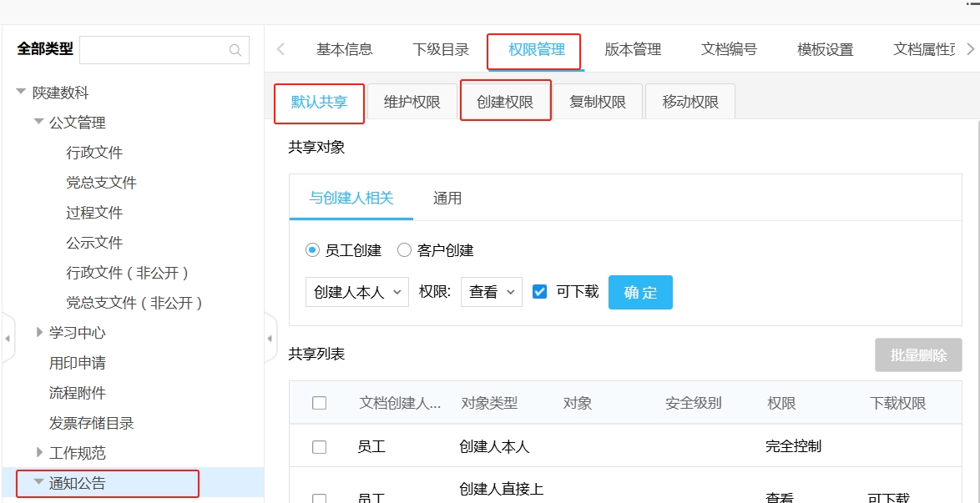Tick the select-all checkbox in table header
Image resolution: width=980 pixels, height=503 pixels.
point(319,403)
